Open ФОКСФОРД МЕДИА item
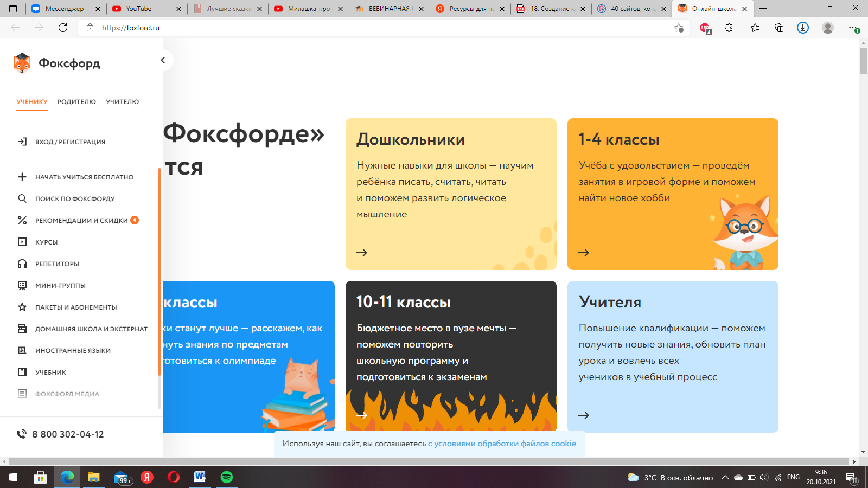This screenshot has height=488, width=868. click(67, 394)
